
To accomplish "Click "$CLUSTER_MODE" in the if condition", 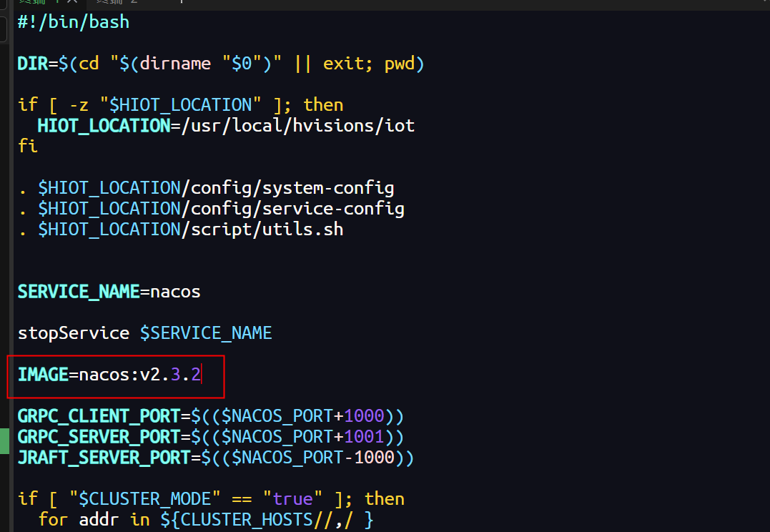I will pos(145,499).
